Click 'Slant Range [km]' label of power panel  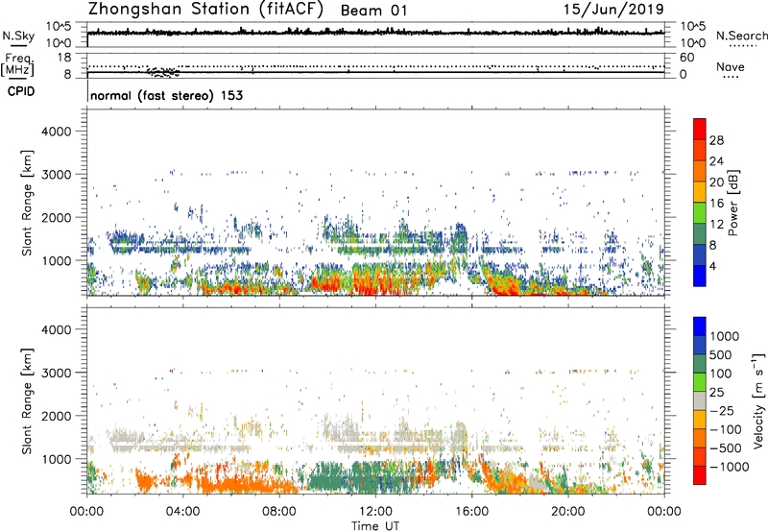tap(27, 203)
